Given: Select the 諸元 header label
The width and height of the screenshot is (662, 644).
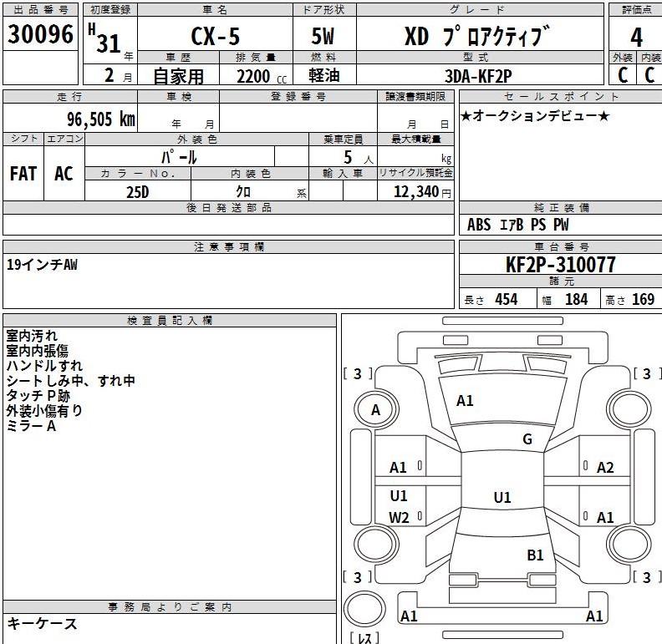Looking at the screenshot, I should coord(561,281).
